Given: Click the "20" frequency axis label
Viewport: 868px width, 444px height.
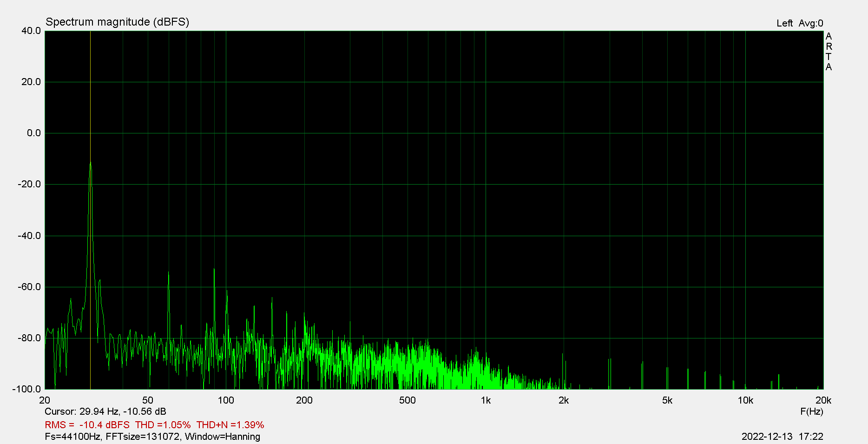Looking at the screenshot, I should pos(45,400).
